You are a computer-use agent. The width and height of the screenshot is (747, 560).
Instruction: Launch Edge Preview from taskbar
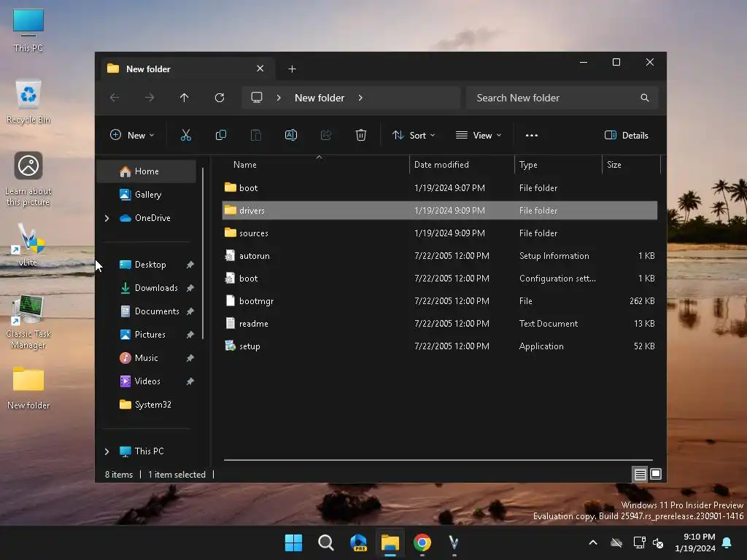[x=358, y=542]
